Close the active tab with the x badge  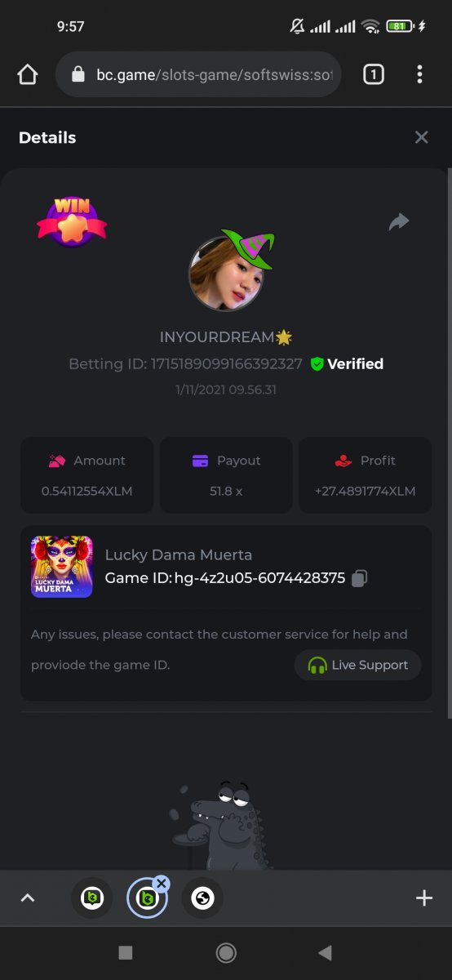(x=161, y=883)
